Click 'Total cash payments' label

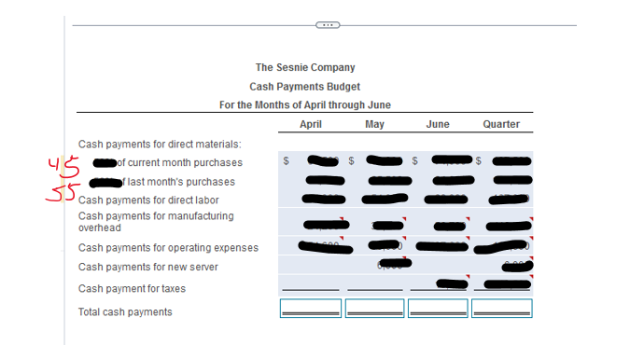125,312
